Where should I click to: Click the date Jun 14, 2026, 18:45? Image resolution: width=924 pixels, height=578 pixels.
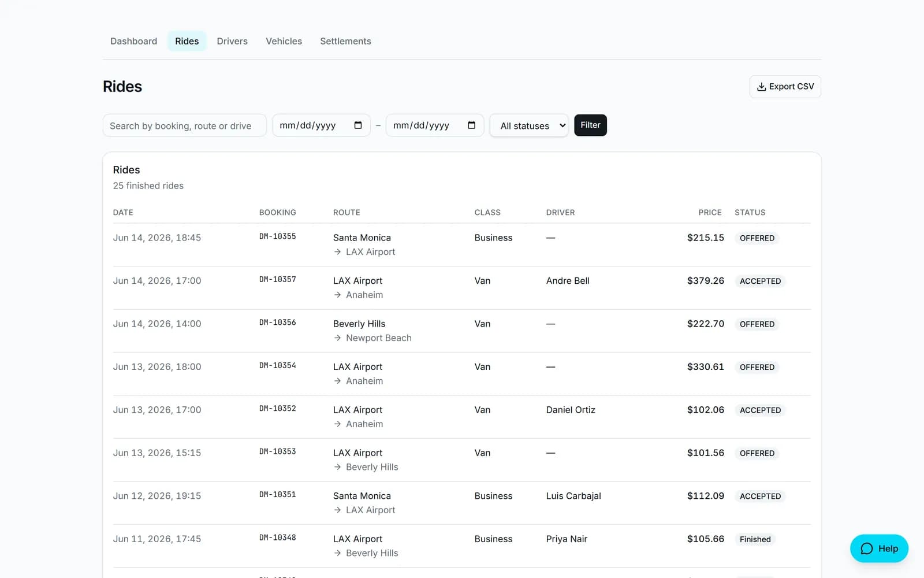157,238
